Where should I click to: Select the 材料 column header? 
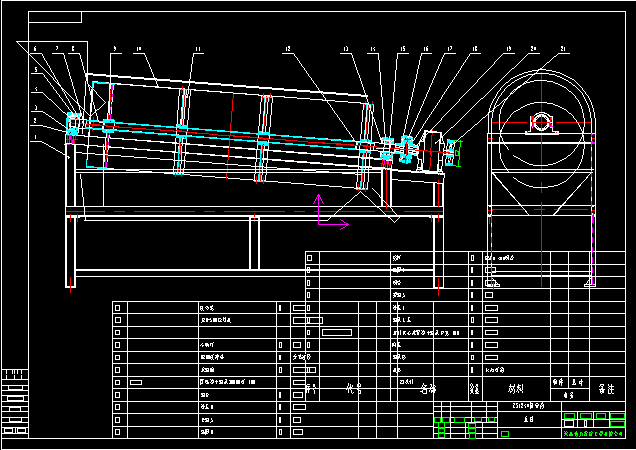516,387
